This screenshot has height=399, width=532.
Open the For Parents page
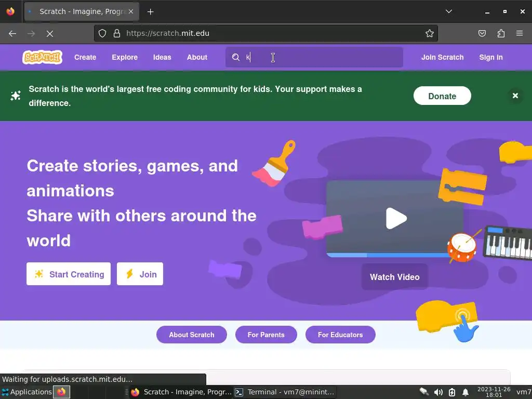266,335
